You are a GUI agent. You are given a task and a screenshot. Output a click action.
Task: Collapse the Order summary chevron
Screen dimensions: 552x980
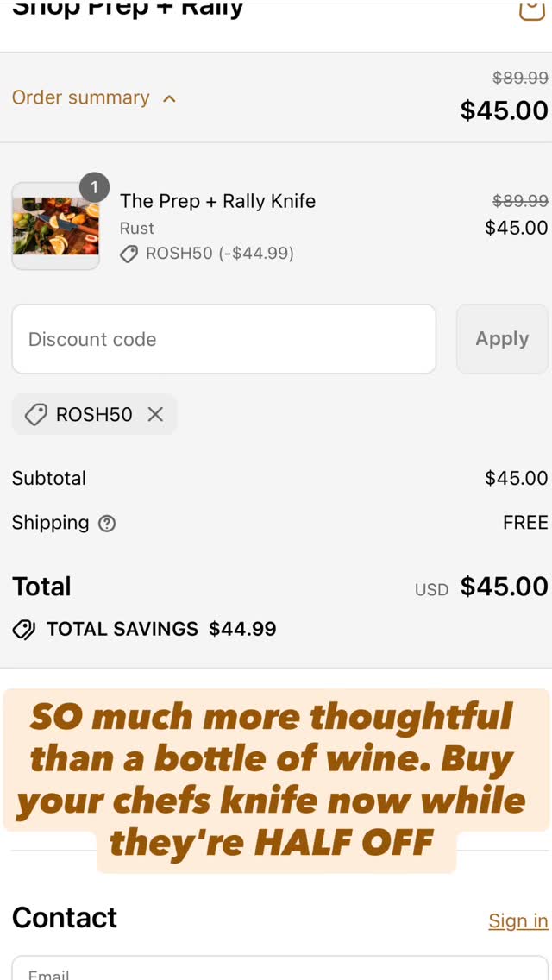(169, 98)
